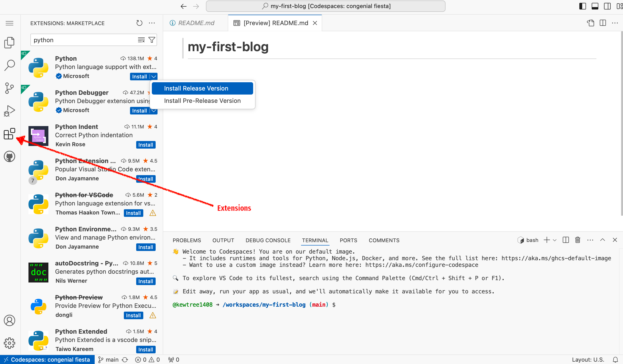Open new terminal launch profile dropdown

click(554, 240)
